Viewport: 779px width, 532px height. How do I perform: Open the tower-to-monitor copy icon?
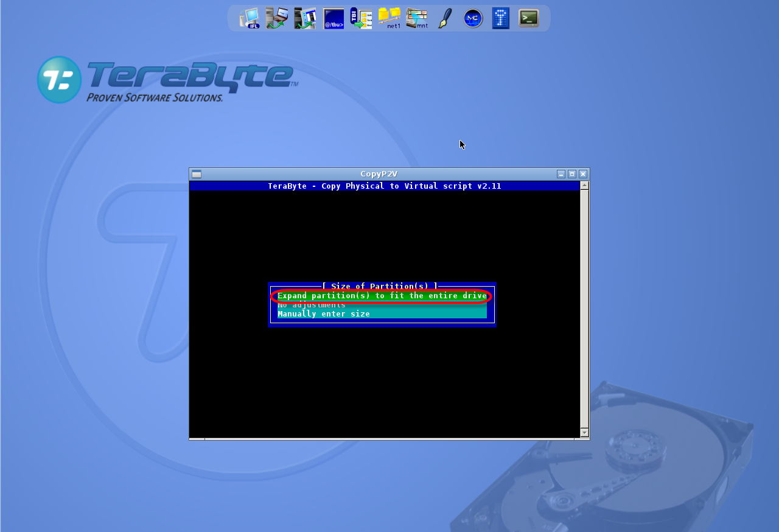[305, 18]
